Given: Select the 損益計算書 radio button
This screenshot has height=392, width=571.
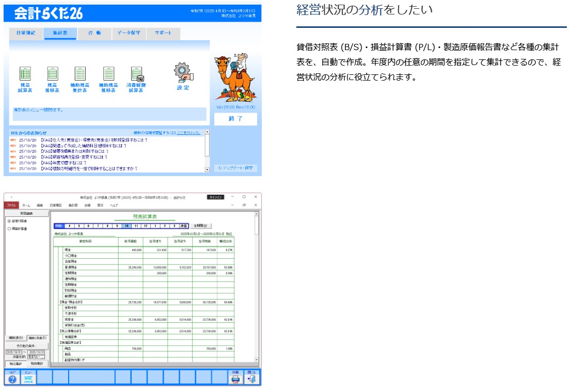Looking at the screenshot, I should pyautogui.click(x=9, y=228).
